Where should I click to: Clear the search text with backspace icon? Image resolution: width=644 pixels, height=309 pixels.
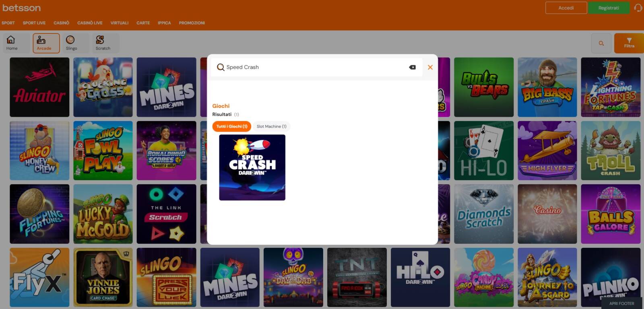pos(412,67)
